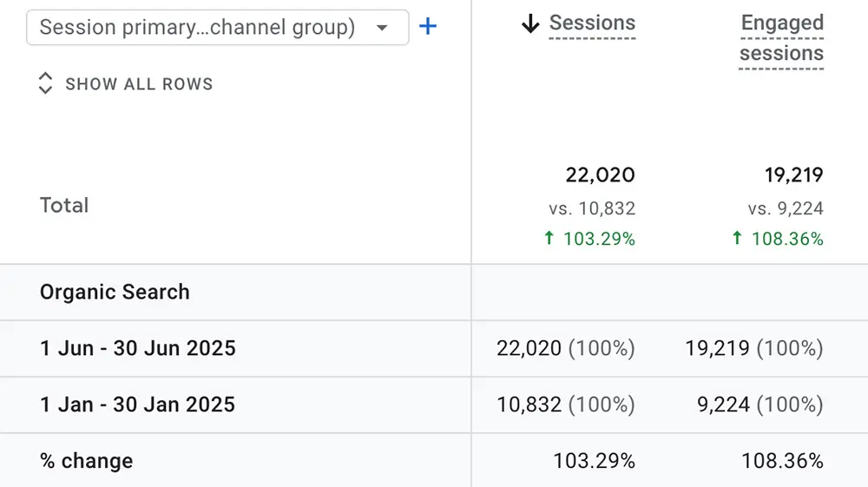Click the blue plus add dimension icon
Image resolution: width=868 pixels, height=487 pixels.
pos(427,26)
